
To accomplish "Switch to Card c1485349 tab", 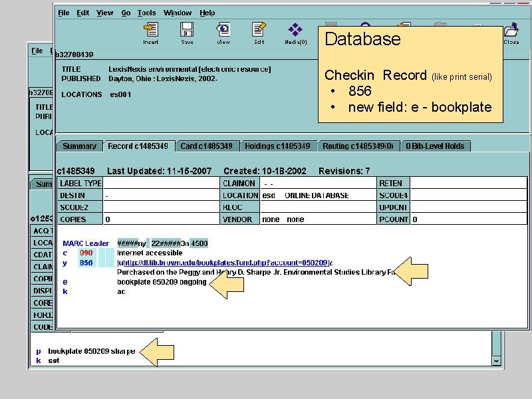I will pos(207,146).
